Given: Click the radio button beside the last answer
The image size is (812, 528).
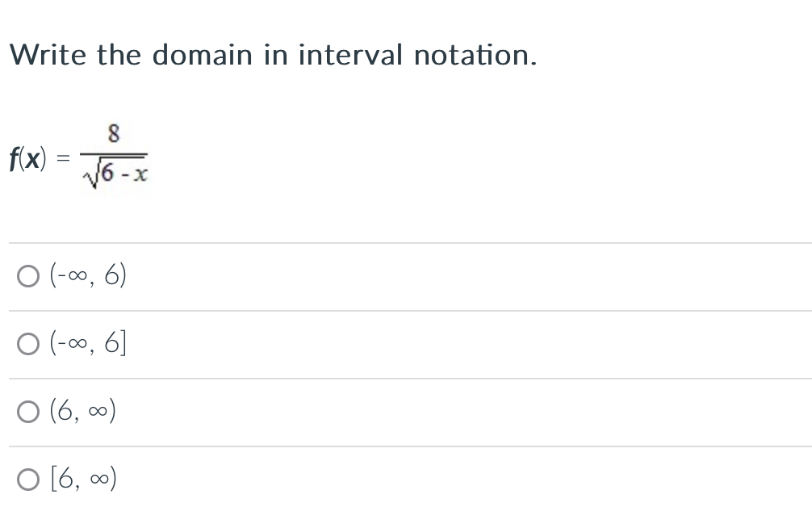Looking at the screenshot, I should pyautogui.click(x=28, y=478).
